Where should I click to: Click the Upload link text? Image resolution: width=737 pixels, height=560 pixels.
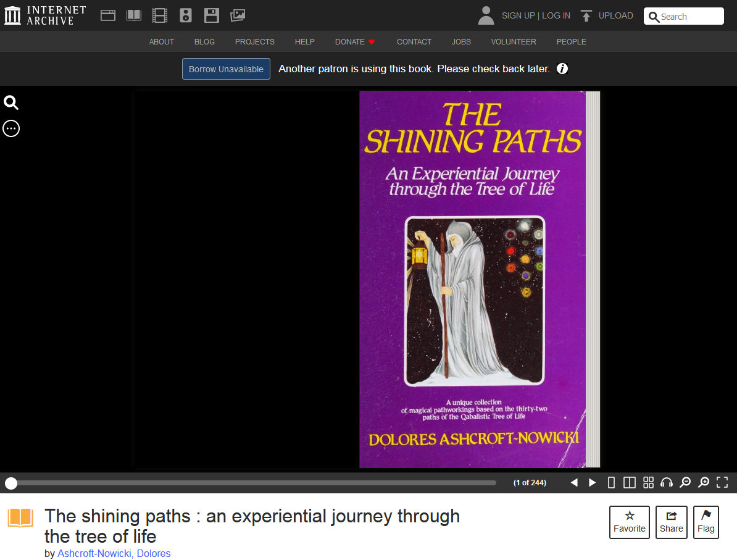click(616, 15)
